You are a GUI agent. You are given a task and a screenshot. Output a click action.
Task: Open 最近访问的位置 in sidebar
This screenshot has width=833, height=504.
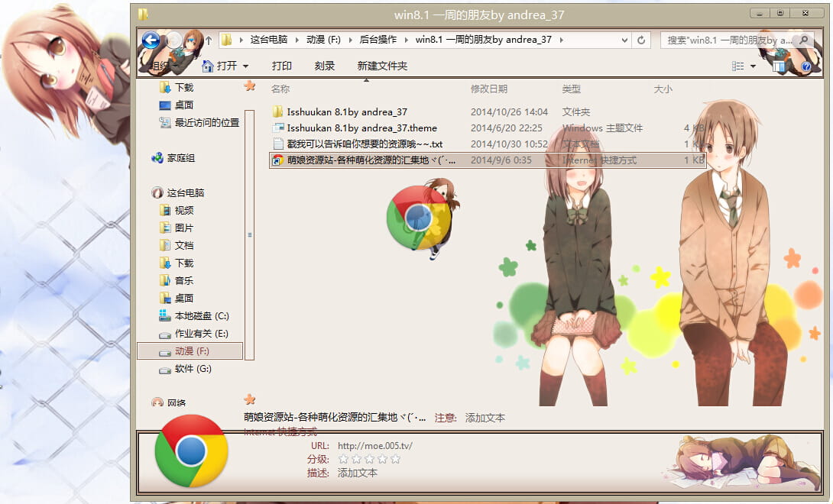pyautogui.click(x=206, y=123)
